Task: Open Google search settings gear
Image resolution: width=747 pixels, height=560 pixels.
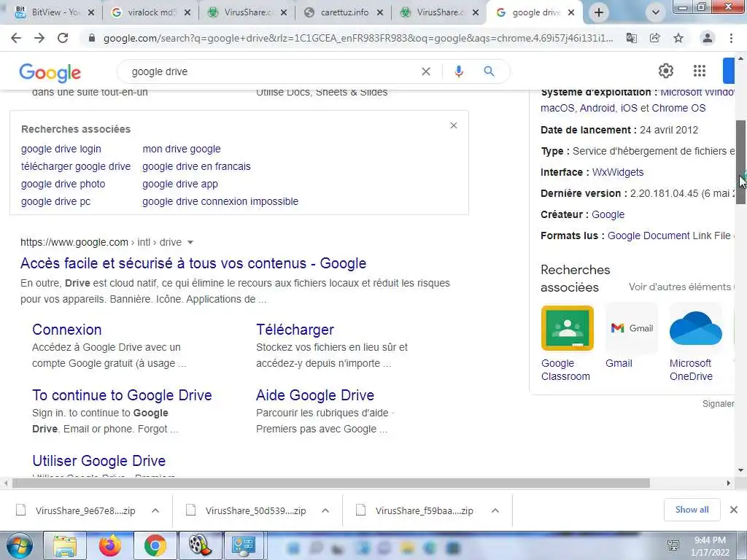Action: pyautogui.click(x=666, y=71)
